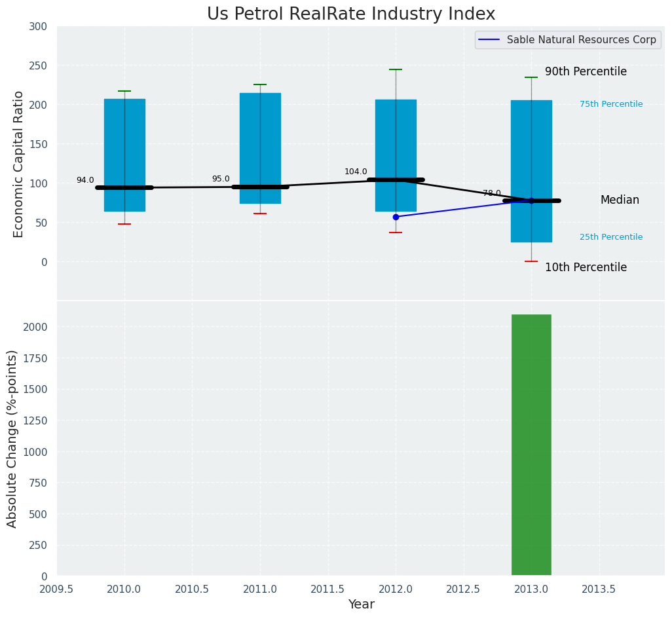Select the Sable blue data point at 2012
The width and height of the screenshot is (672, 617).
click(x=396, y=217)
